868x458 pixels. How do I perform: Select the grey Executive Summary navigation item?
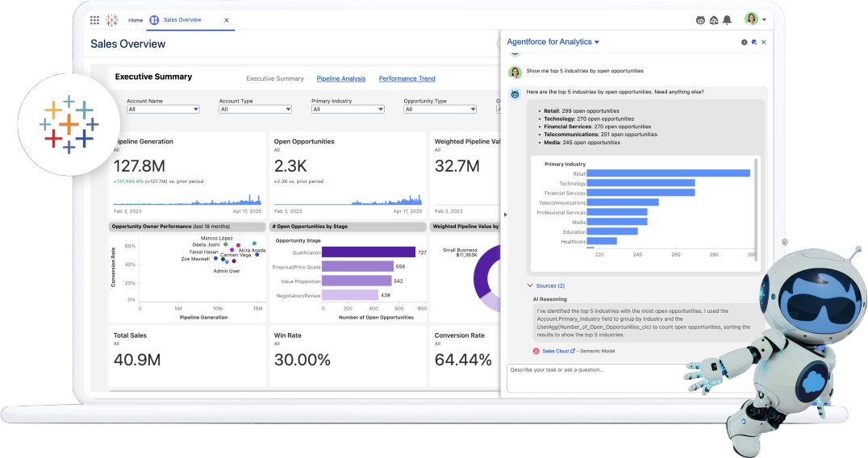(275, 78)
